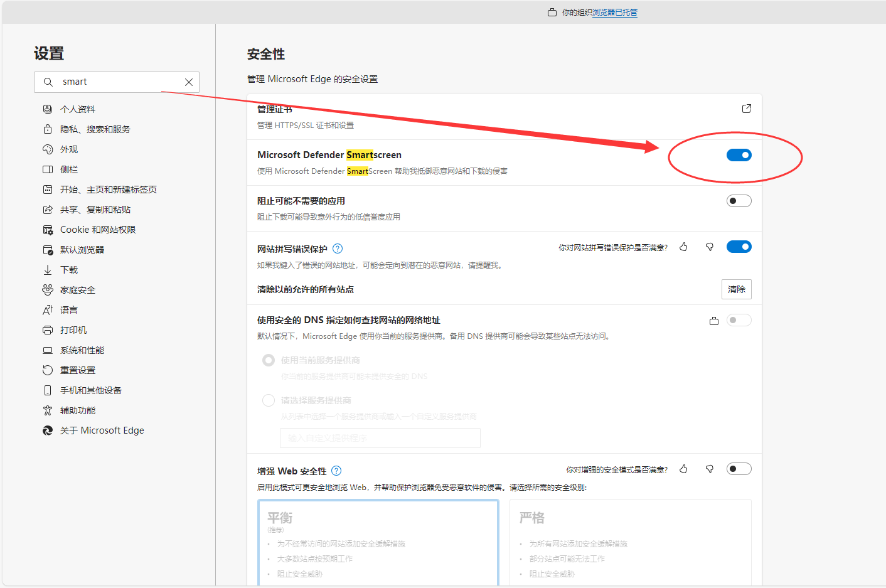
Task: Click the custom DNS provider input field
Action: coord(380,438)
